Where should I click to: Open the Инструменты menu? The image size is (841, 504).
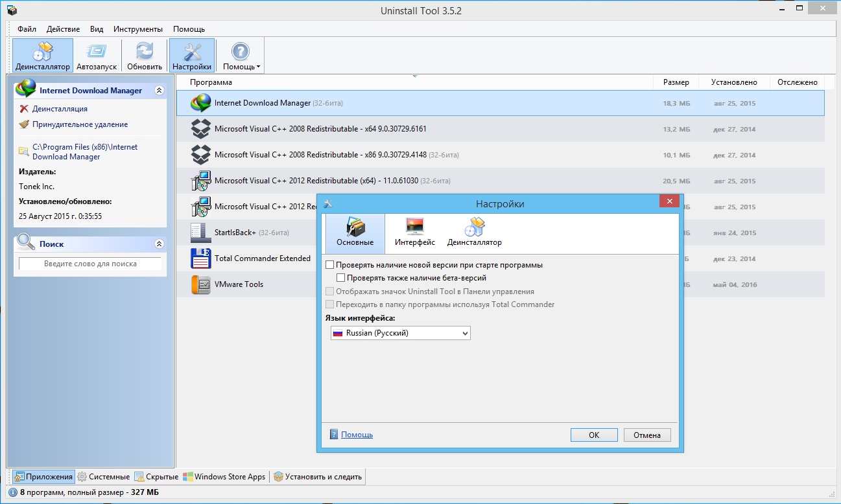(x=137, y=29)
